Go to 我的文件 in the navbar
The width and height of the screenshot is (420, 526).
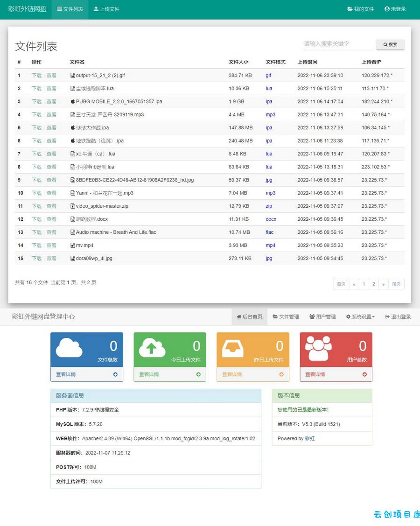[361, 9]
